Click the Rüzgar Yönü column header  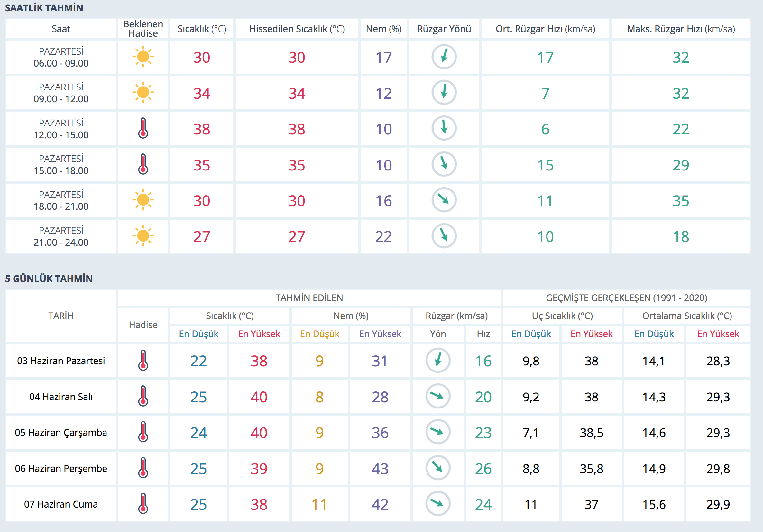(x=444, y=29)
